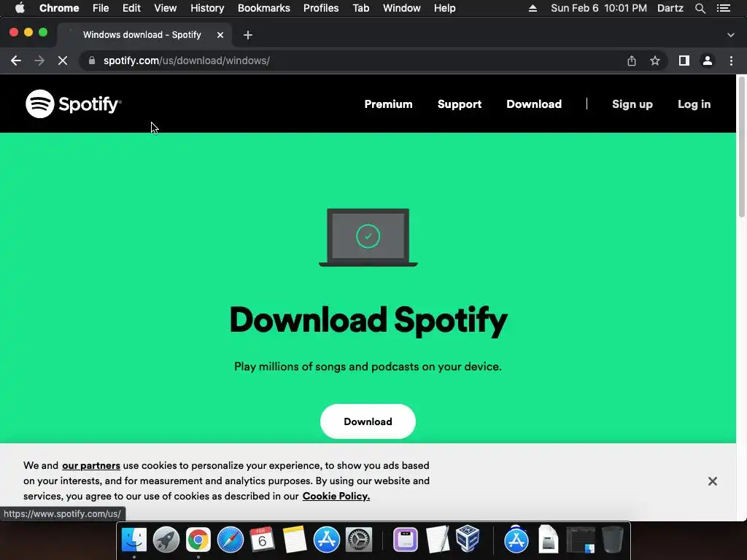The image size is (747, 560).
Task: Open the Window menu
Action: [402, 8]
